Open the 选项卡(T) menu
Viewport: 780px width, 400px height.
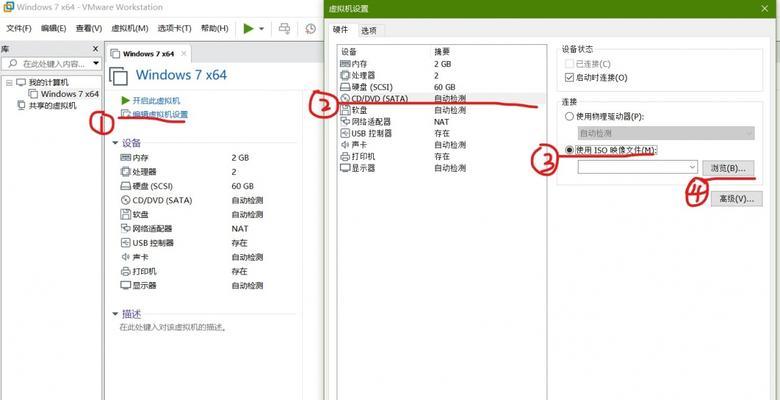tap(174, 28)
